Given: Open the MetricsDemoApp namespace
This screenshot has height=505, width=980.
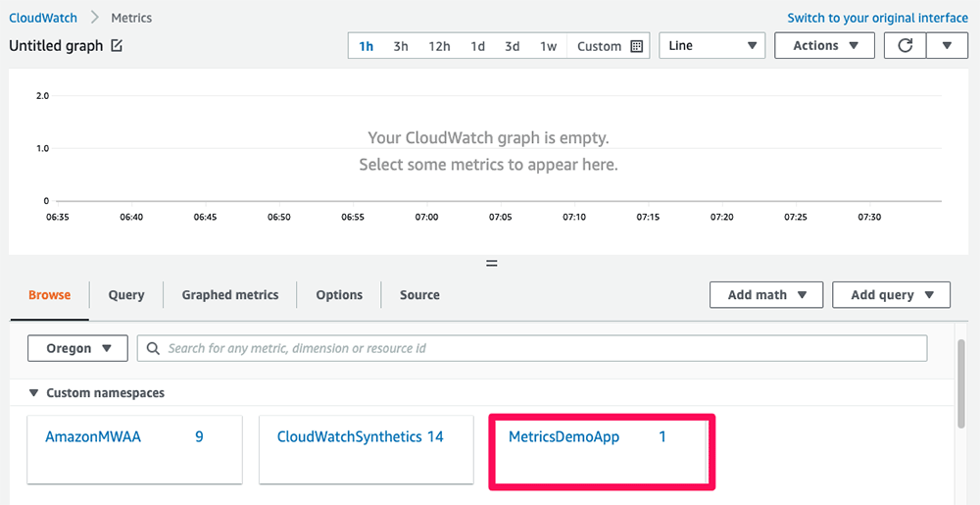Looking at the screenshot, I should tap(602, 451).
